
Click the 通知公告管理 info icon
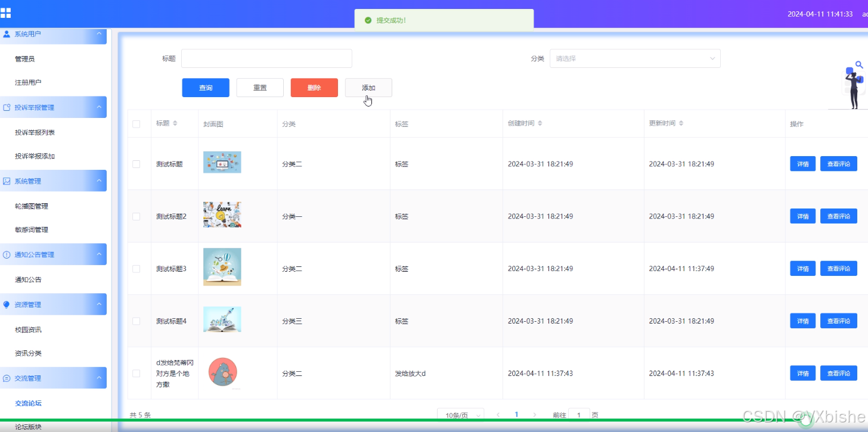(x=7, y=254)
